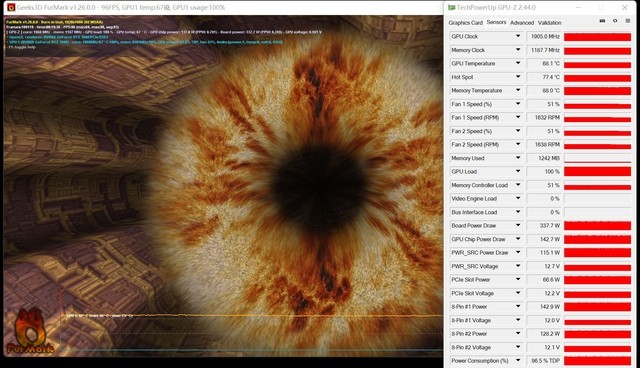Image resolution: width=640 pixels, height=368 pixels.
Task: Open the Advanced tab
Action: [x=522, y=23]
